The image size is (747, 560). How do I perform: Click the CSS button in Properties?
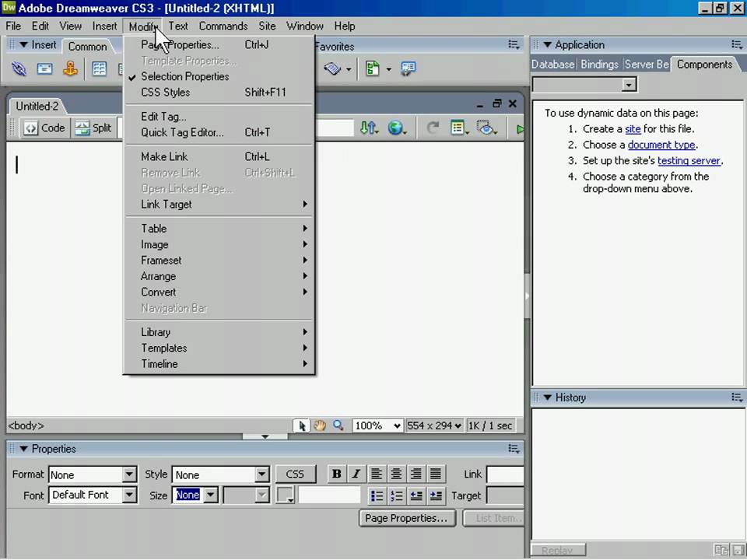click(295, 474)
